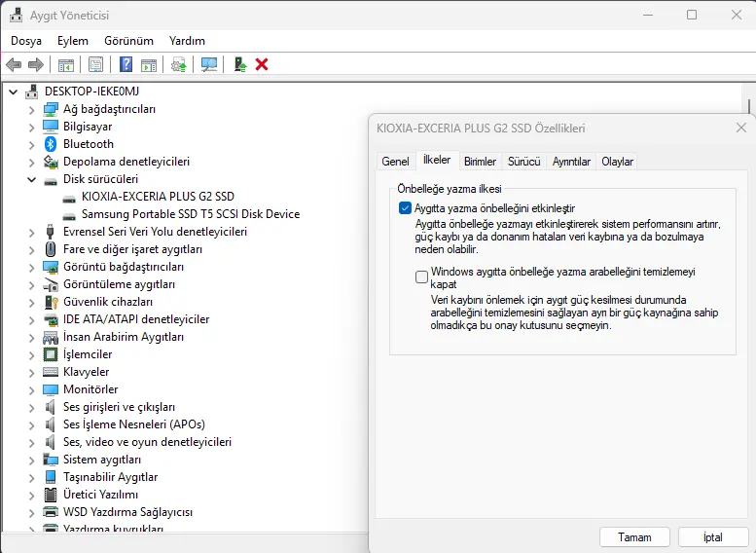Screen dimensions: 756x553
Task: Click the Monitörler display icon
Action: tap(51, 389)
